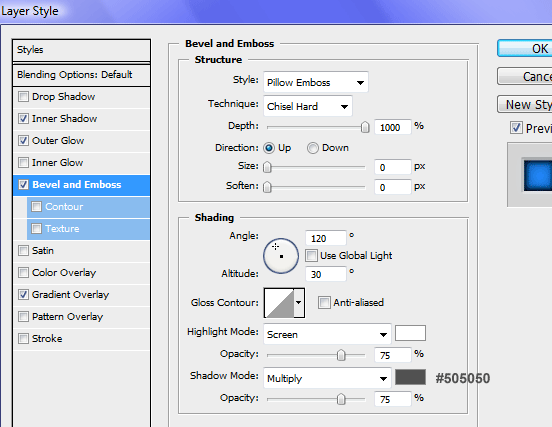This screenshot has height=427, width=552.
Task: Enable the Anti-aliased checkbox
Action: tap(324, 302)
